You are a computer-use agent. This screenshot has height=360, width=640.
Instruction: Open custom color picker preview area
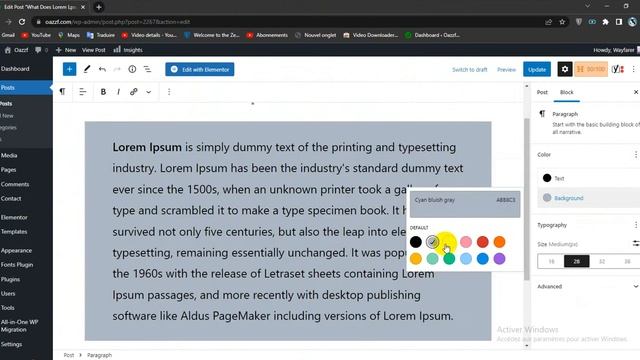tap(465, 204)
